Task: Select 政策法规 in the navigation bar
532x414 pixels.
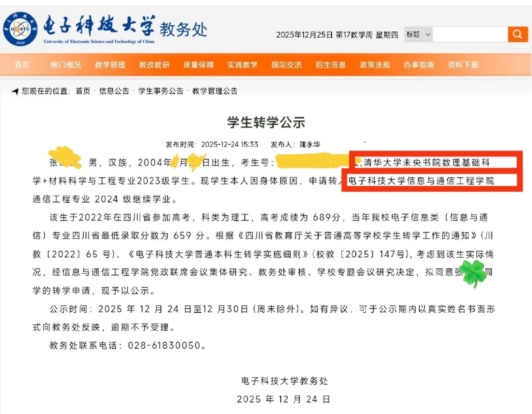Action: pos(375,65)
